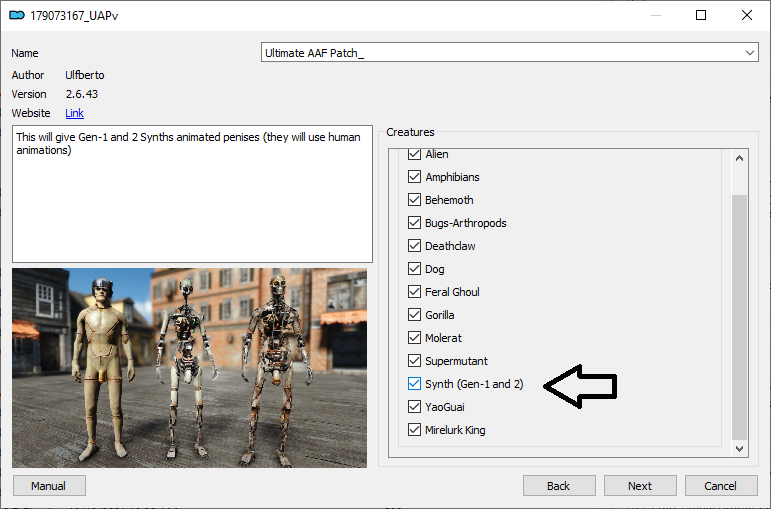Open the Name dropdown arrow

749,53
